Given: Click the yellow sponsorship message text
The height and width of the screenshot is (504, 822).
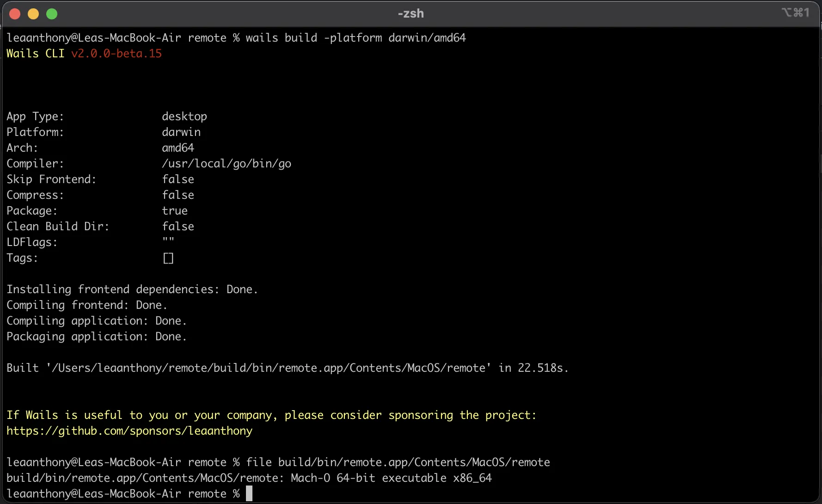Looking at the screenshot, I should pos(271,415).
